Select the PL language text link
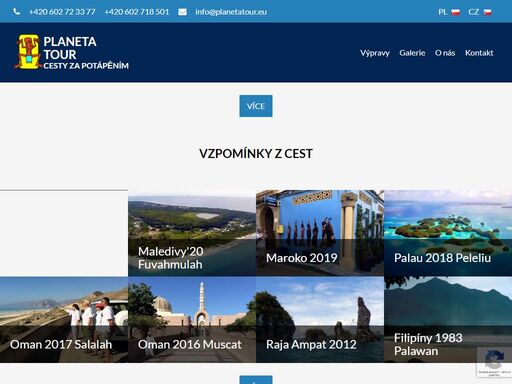This screenshot has height=384, width=512. [x=443, y=12]
